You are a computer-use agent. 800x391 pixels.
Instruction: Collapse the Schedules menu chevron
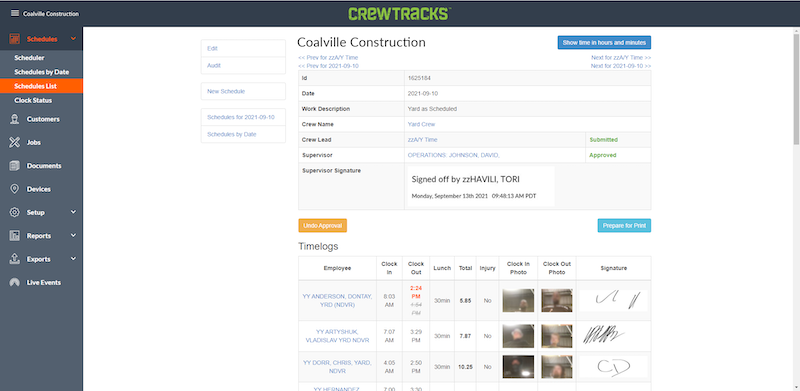(x=73, y=39)
